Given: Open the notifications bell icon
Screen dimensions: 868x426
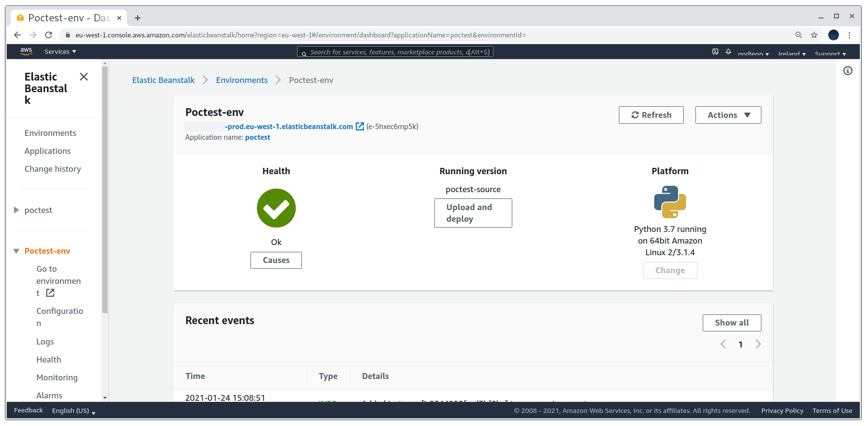Looking at the screenshot, I should tap(728, 51).
